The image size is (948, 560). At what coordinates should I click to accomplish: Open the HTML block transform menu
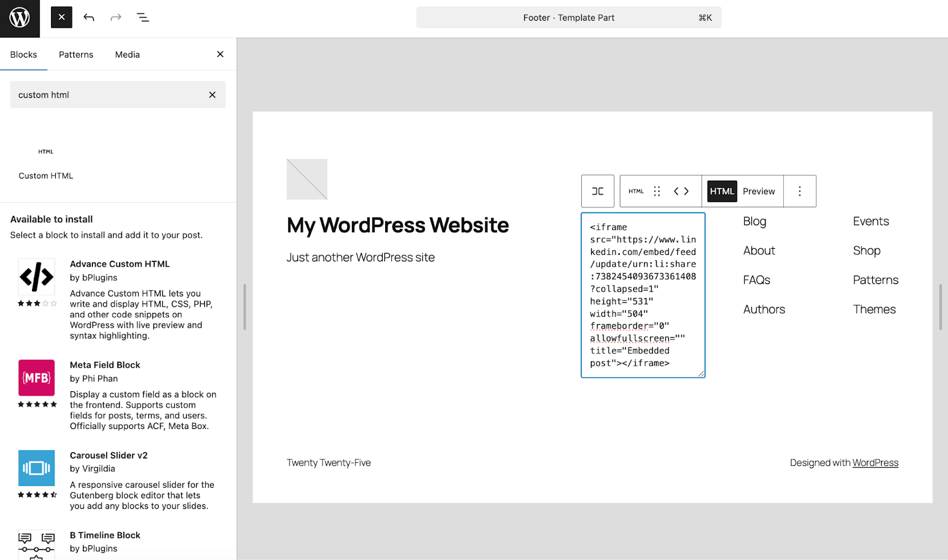point(636,191)
